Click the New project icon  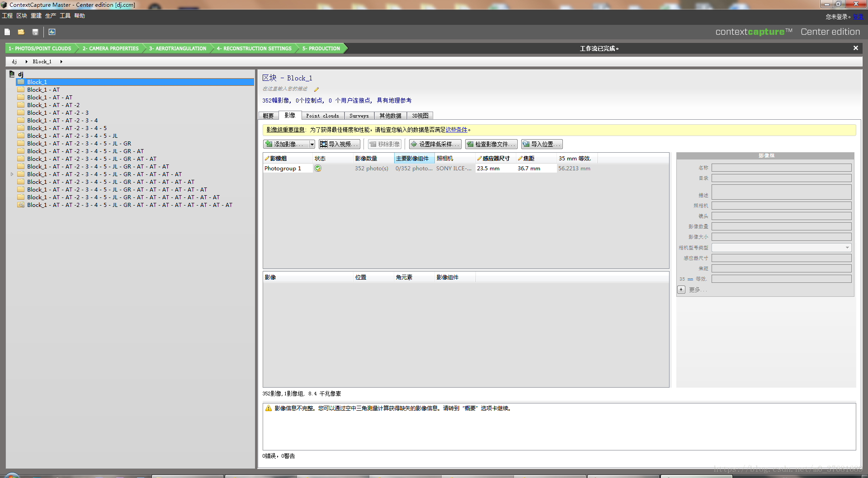point(7,32)
